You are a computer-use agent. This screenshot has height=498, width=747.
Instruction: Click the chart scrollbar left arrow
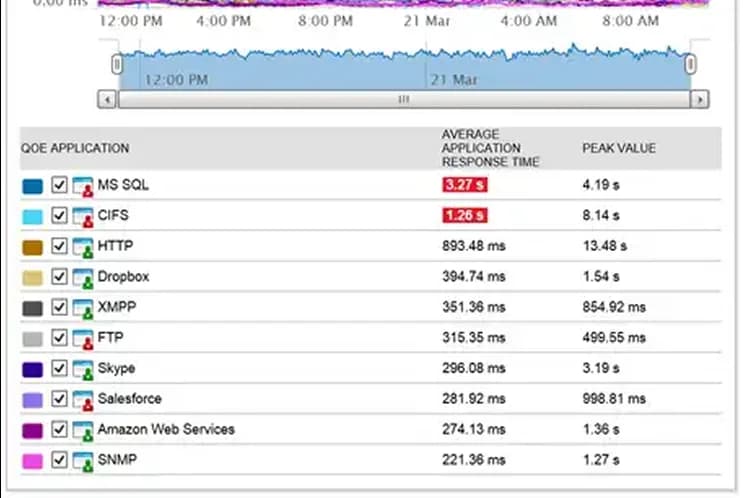click(107, 99)
